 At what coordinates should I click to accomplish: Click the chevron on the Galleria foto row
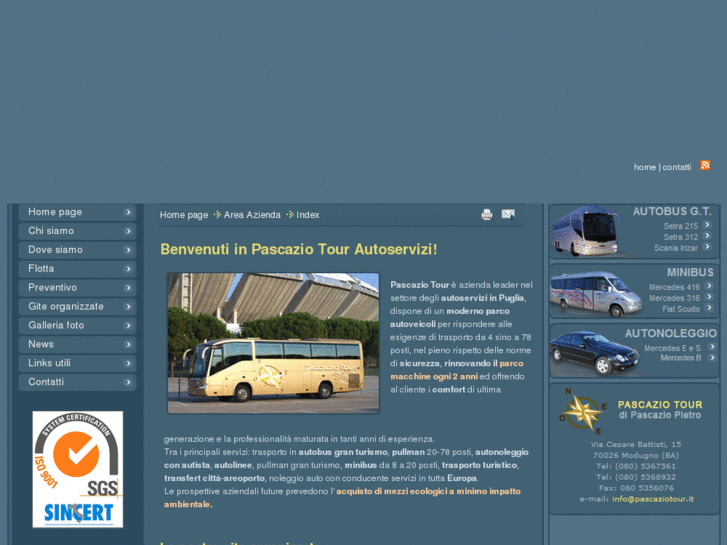coord(128,326)
